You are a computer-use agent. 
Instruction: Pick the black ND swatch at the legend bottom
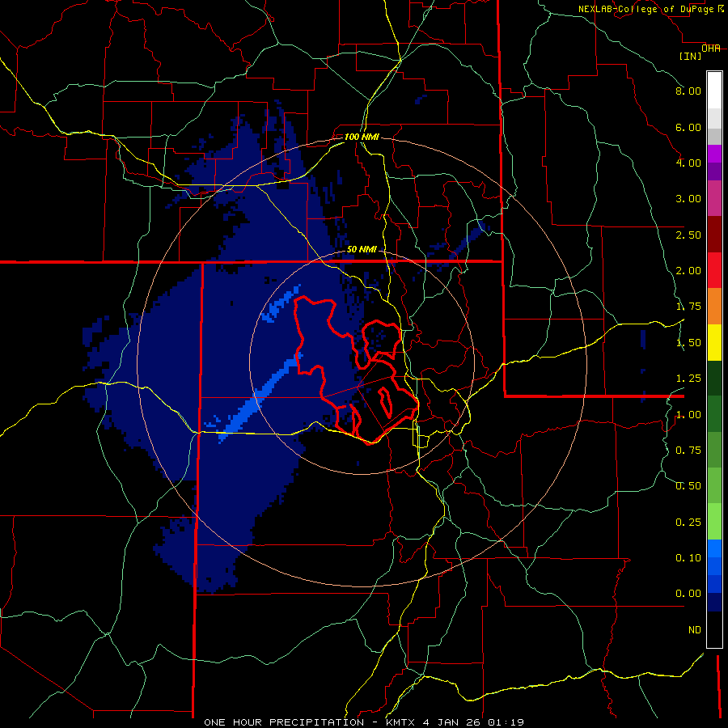point(714,629)
